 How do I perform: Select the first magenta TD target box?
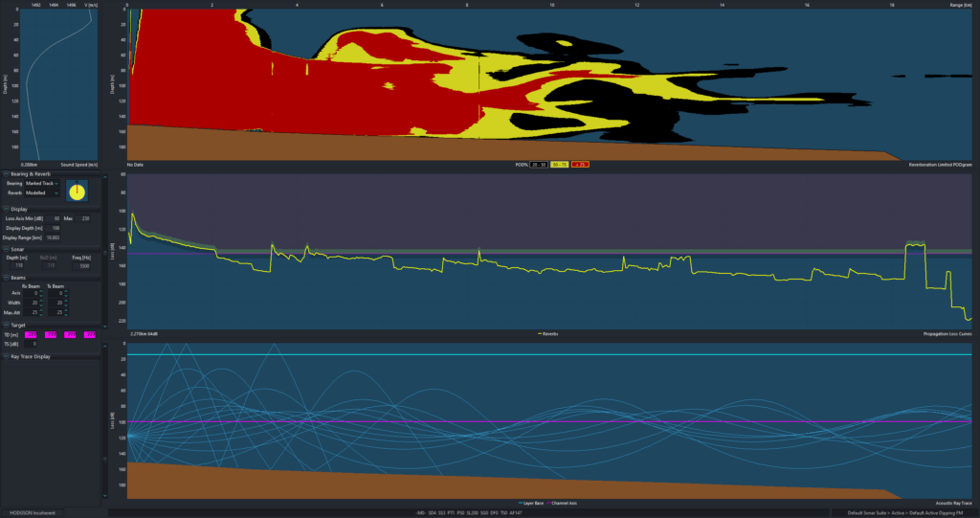[x=31, y=335]
